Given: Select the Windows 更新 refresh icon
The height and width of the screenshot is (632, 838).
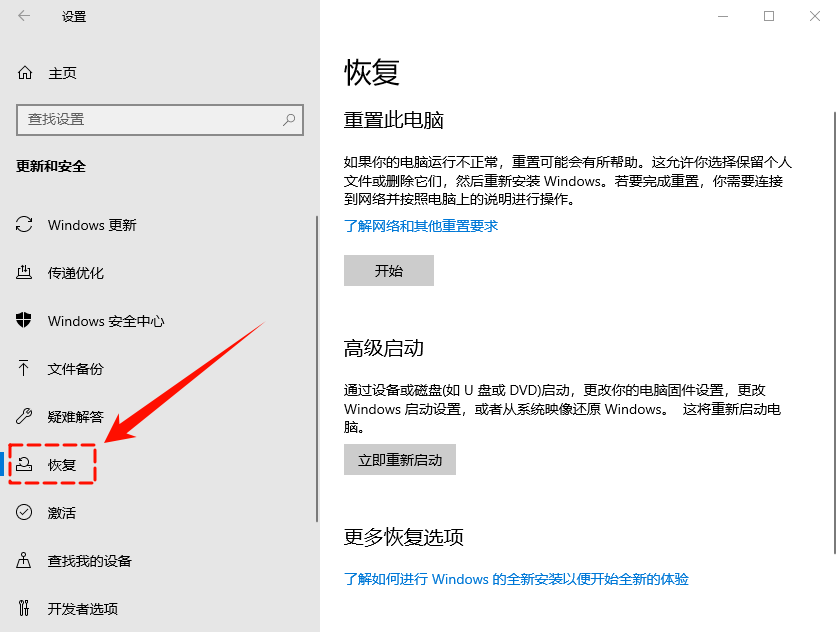Looking at the screenshot, I should 23,225.
